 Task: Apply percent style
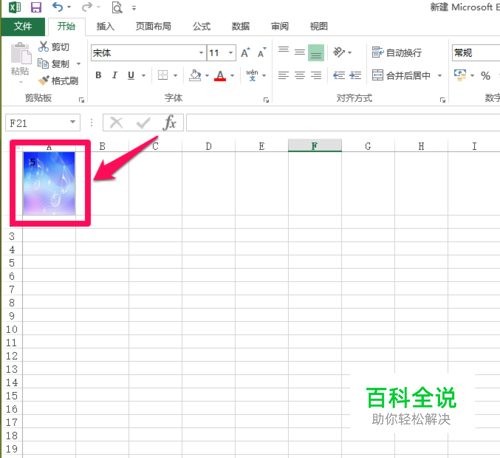[x=486, y=76]
